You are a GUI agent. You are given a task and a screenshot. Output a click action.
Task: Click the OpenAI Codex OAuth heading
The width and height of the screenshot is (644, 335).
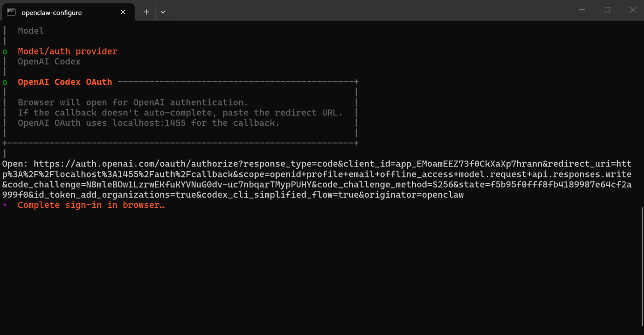tap(65, 82)
